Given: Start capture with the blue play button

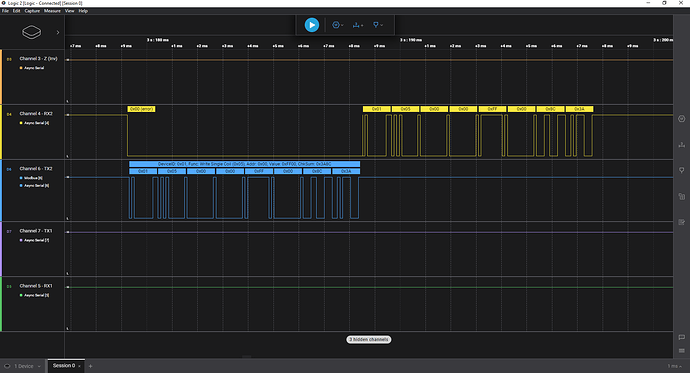Looking at the screenshot, I should coord(312,25).
